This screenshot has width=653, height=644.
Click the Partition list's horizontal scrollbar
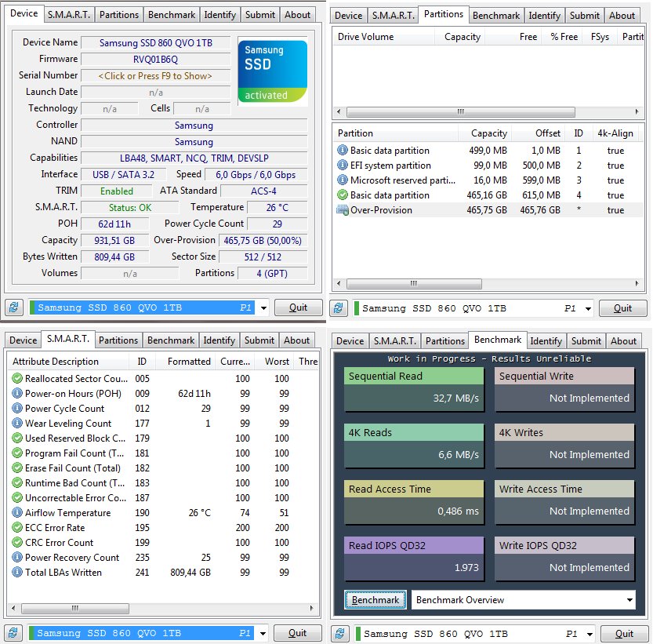tap(414, 283)
